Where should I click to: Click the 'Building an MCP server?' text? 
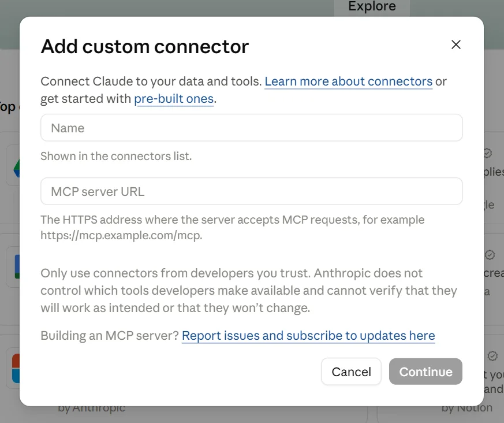tap(110, 336)
